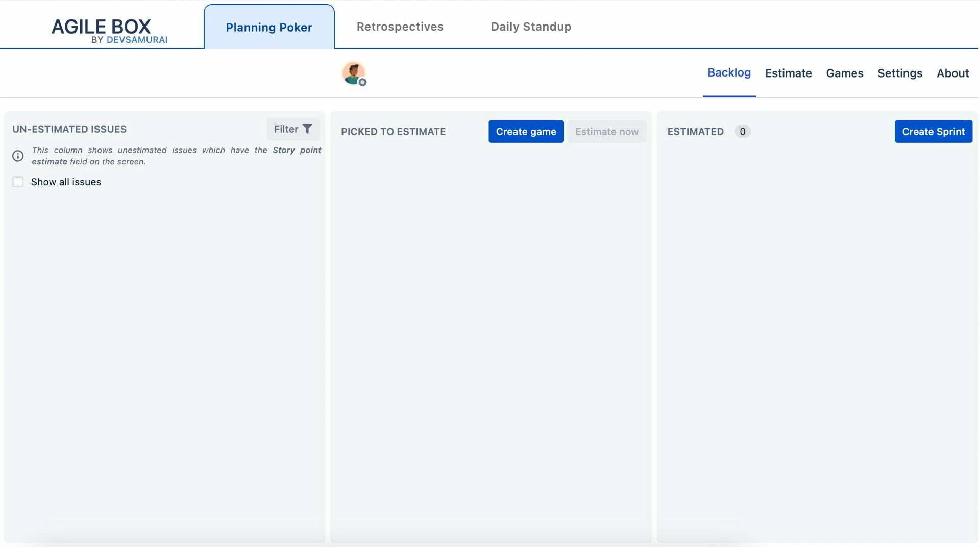Click the Estimated column heading

pyautogui.click(x=695, y=132)
